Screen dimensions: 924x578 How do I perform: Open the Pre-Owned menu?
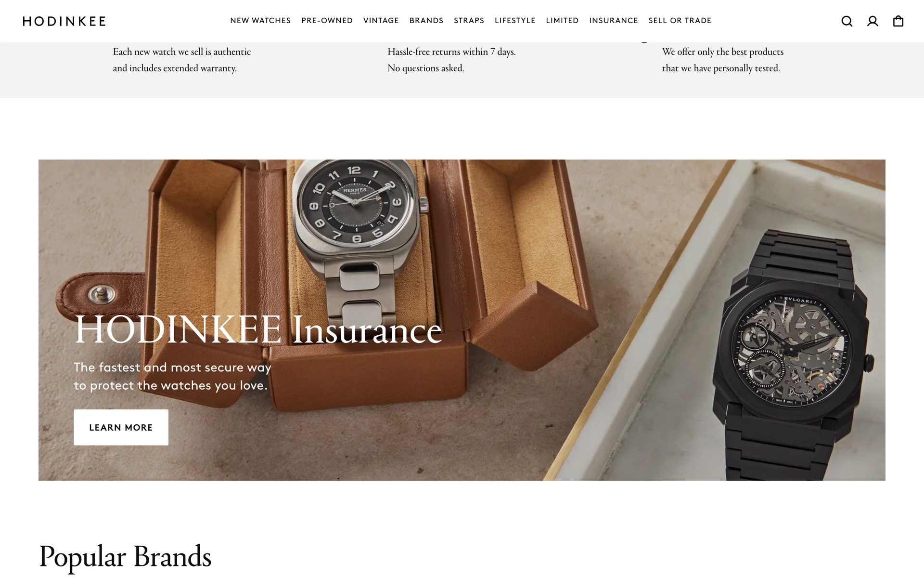tap(327, 21)
